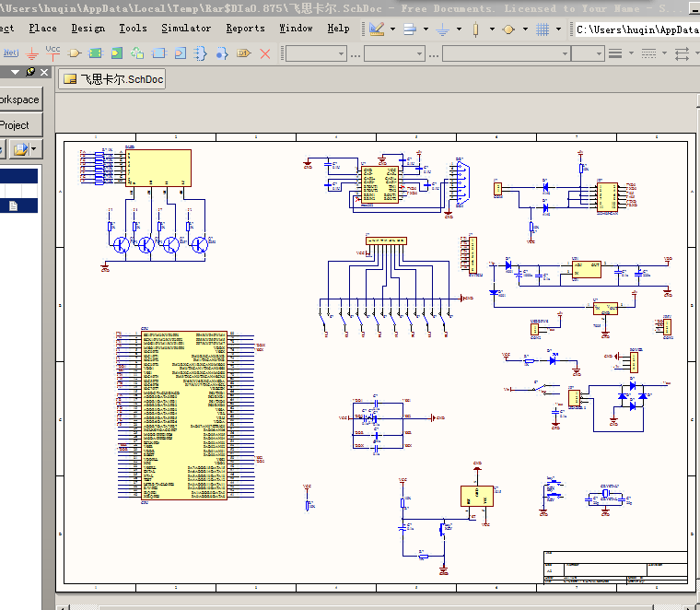Viewport: 700px width, 610px height.
Task: Click the arrow style icon
Action: coord(682,53)
